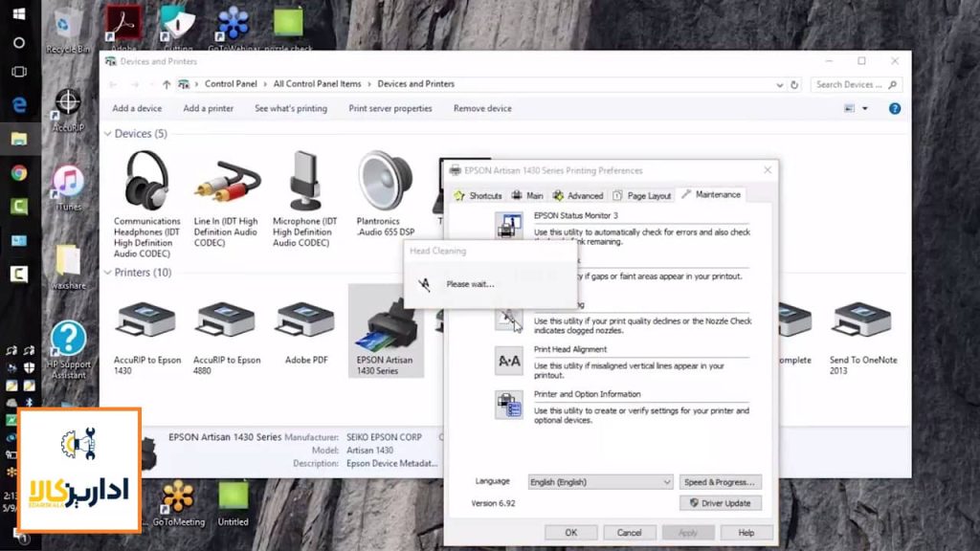Open the iTunes desktop shortcut
Viewport: 980px width, 551px height.
68,187
